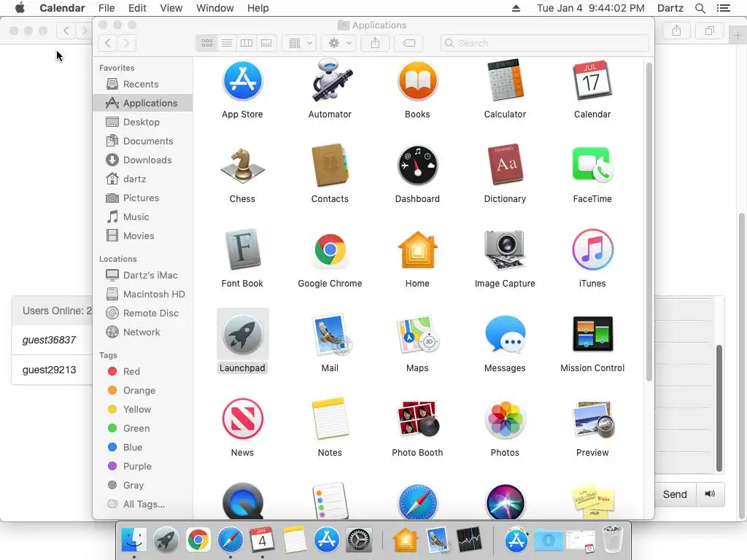Select the Preview app in Finder grid
Screen dimensions: 747x560
[592, 419]
